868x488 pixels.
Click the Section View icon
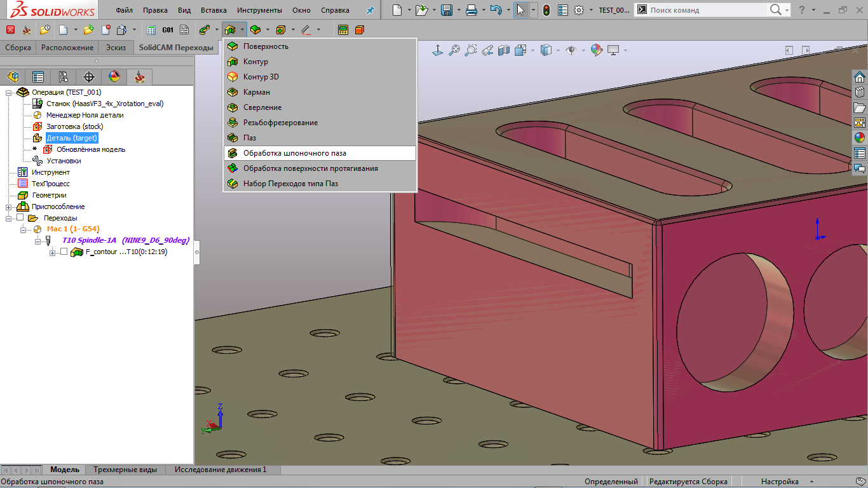[x=504, y=51]
